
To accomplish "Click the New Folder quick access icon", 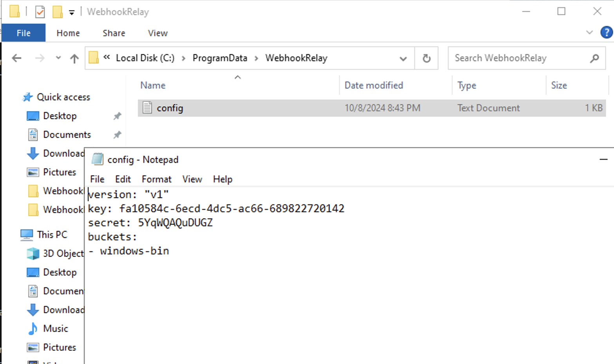I will (57, 12).
